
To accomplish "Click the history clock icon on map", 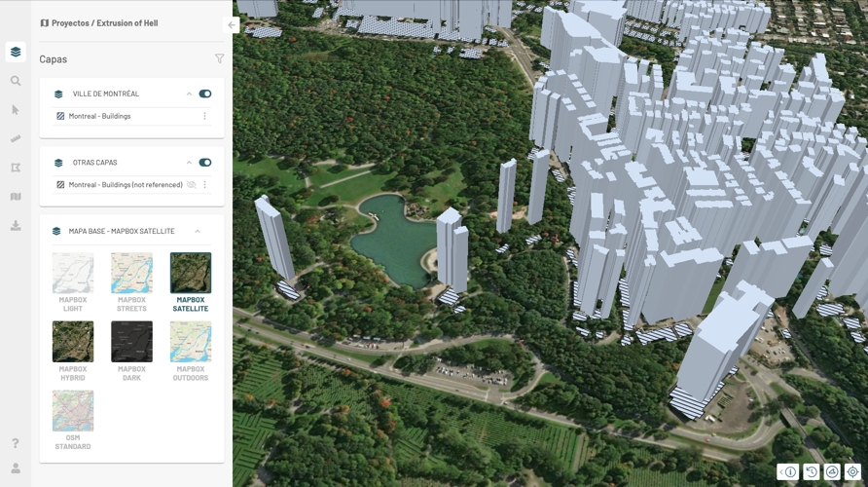I will tap(812, 472).
